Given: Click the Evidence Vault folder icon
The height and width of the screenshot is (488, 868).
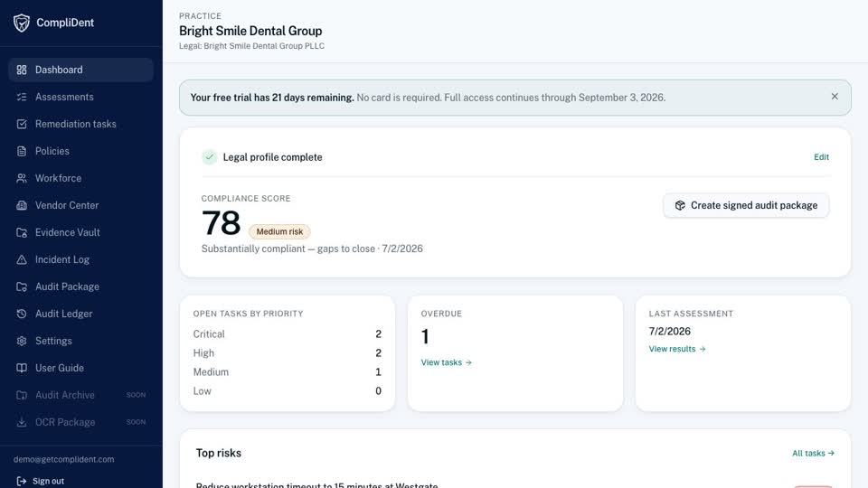Looking at the screenshot, I should pyautogui.click(x=22, y=232).
